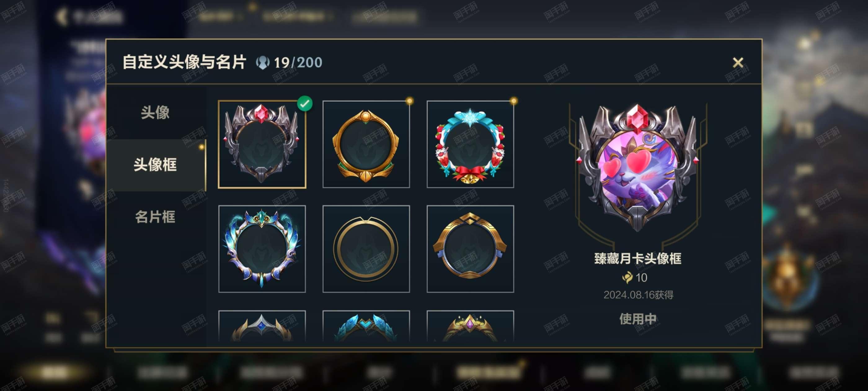Open the 头像 tab
Image resolution: width=868 pixels, height=391 pixels.
(x=155, y=112)
